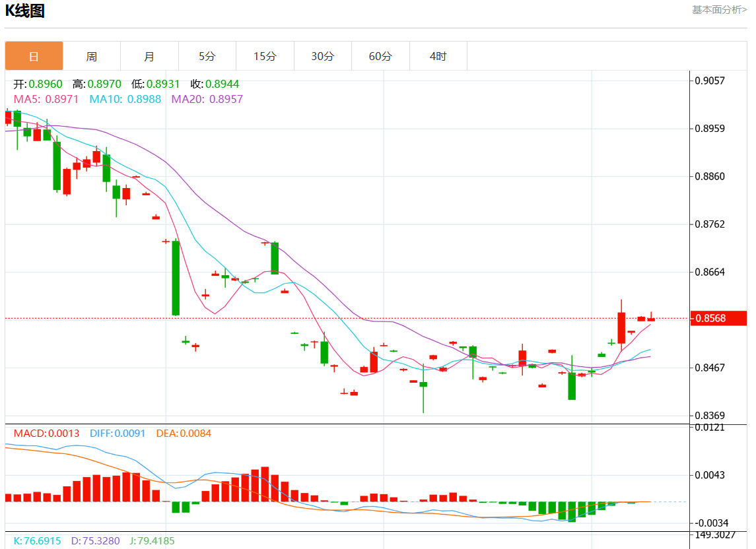The width and height of the screenshot is (756, 549).
Task: Click the J:79.4185 KDJ value
Action: [x=152, y=541]
